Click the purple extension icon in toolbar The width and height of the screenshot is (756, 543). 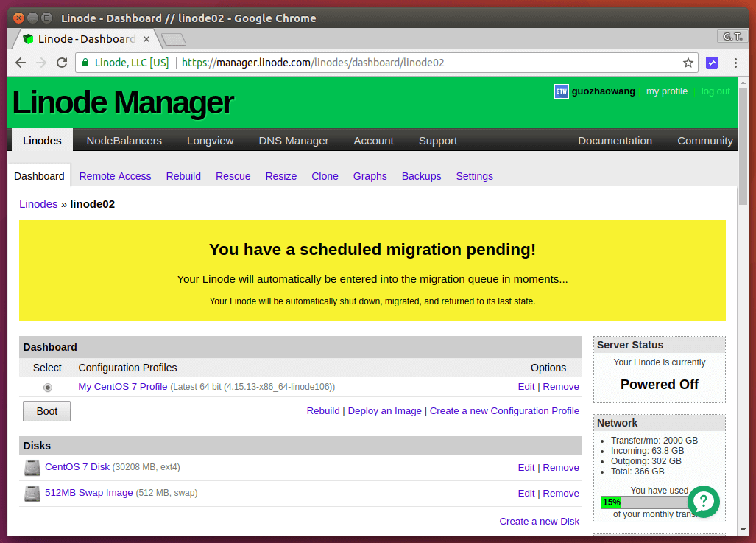tap(712, 63)
